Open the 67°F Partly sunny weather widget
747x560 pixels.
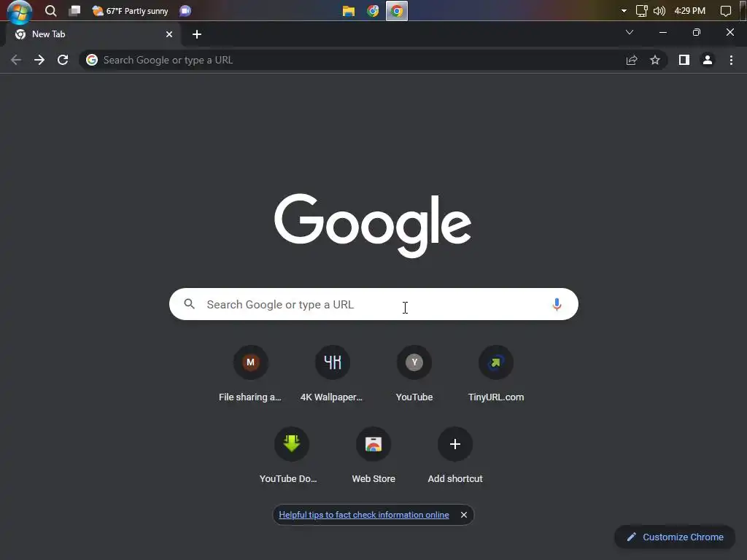tap(131, 11)
